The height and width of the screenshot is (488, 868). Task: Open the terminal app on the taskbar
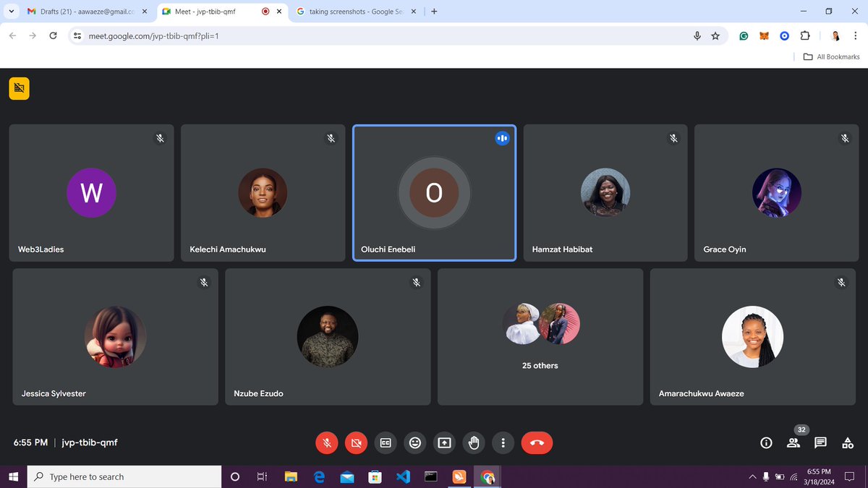coord(431,476)
